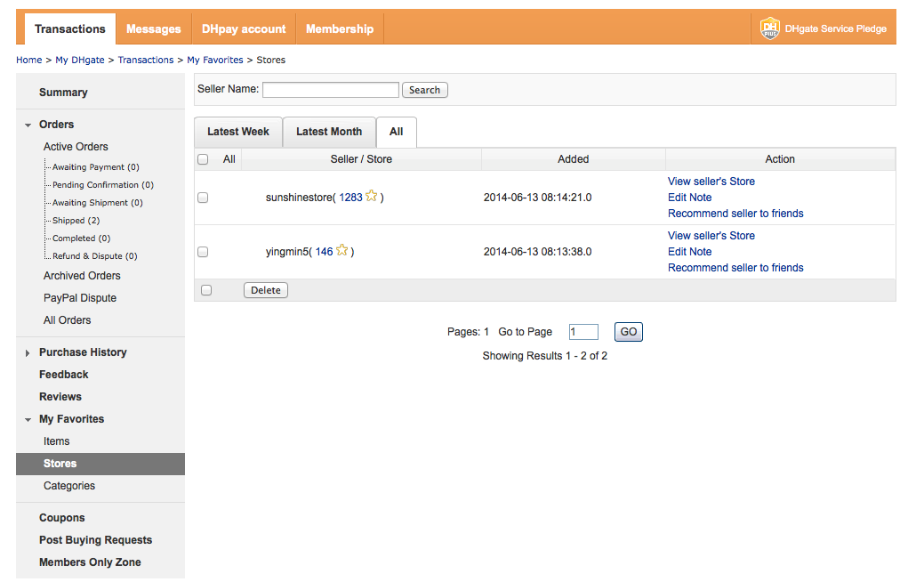Screen dimensions: 924x582
Task: Open yingmin5's 146 feedback score link
Action: 324,252
